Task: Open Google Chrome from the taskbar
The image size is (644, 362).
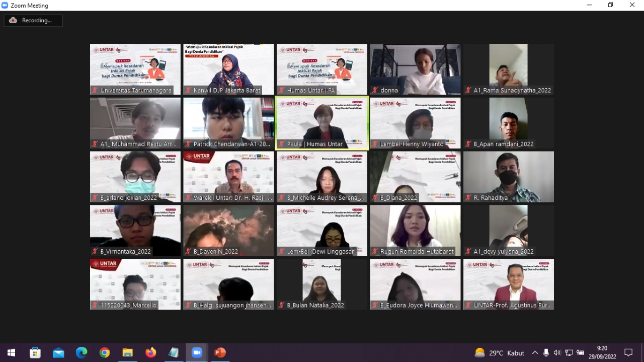Action: coord(105,352)
